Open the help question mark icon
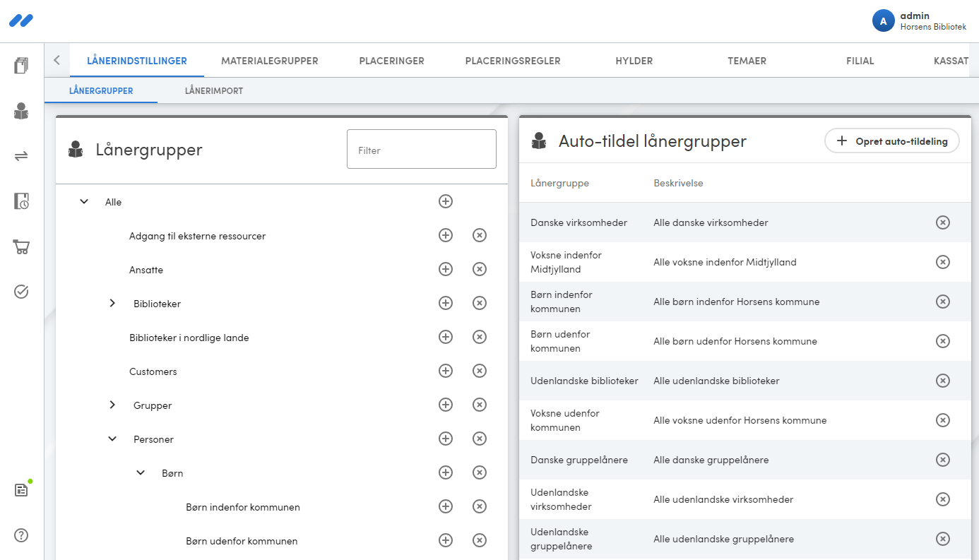Viewport: 979px width, 560px height. 21,535
